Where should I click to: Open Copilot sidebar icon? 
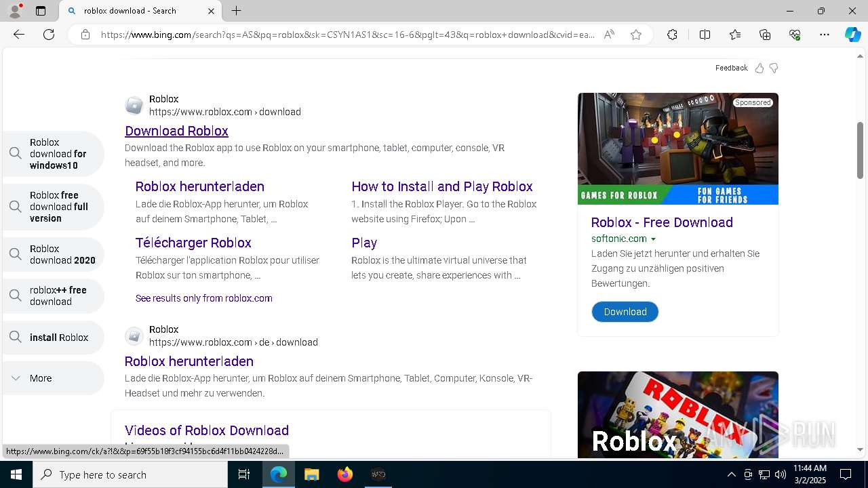852,35
